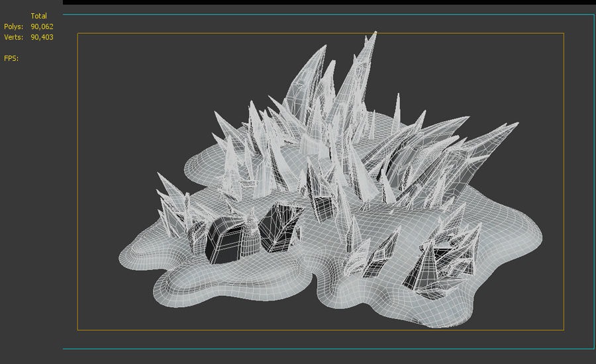Click the vertex count '90,403'

coord(42,37)
